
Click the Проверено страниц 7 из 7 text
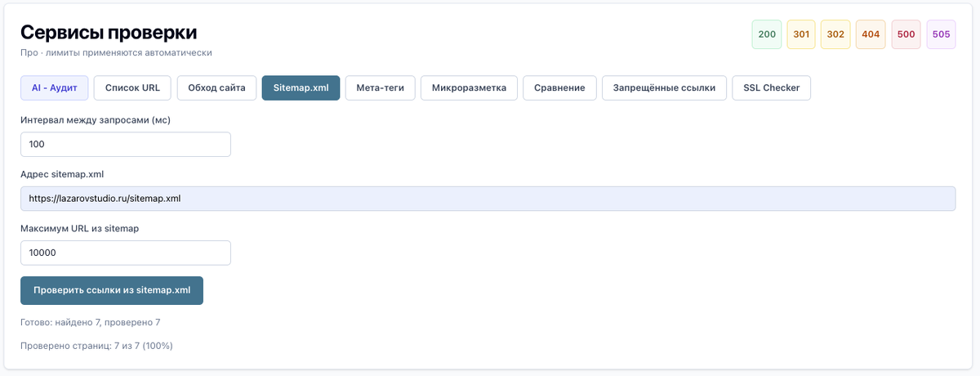click(x=96, y=346)
